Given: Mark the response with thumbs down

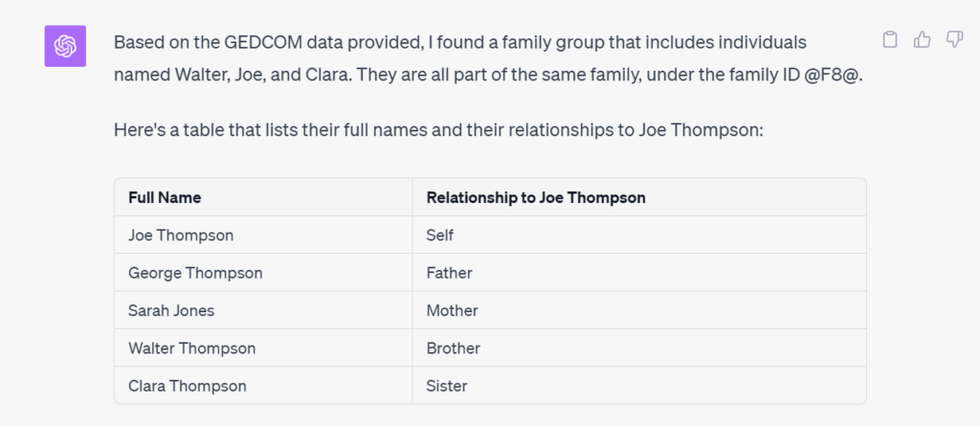Looking at the screenshot, I should click(x=954, y=40).
